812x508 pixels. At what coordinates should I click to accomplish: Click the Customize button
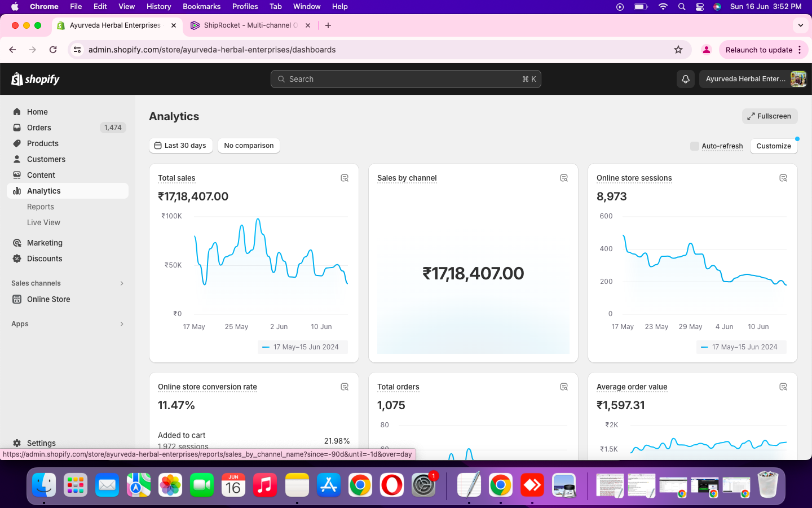(773, 146)
